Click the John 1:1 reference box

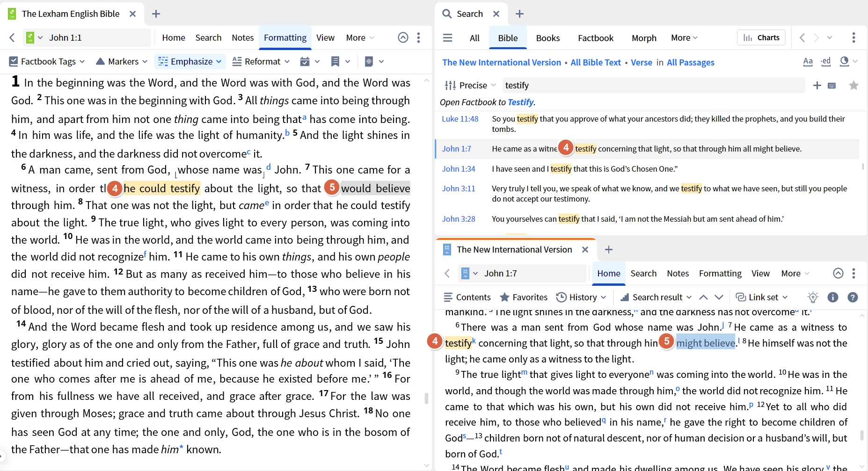coord(98,37)
